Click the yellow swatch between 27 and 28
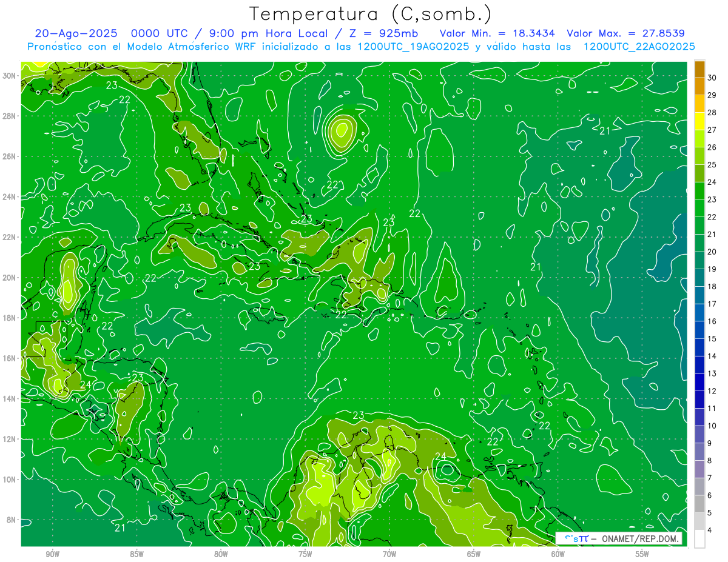 tap(699, 121)
